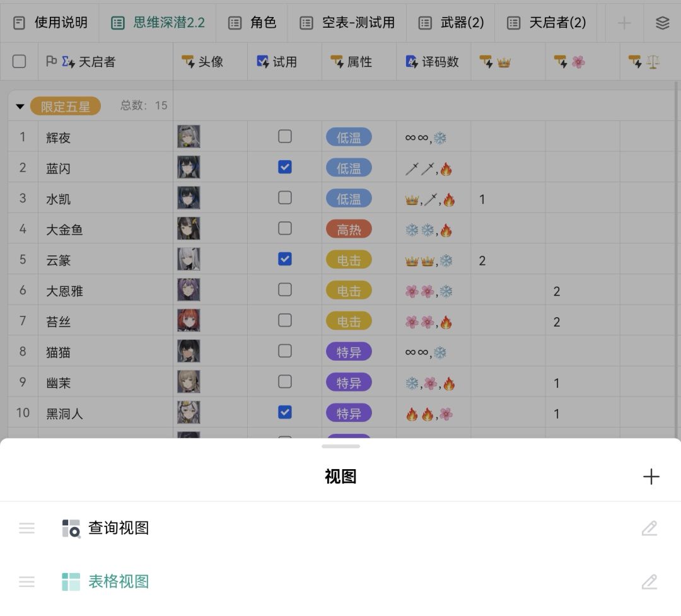
Task: Click the 译码数 column header
Action: [433, 62]
